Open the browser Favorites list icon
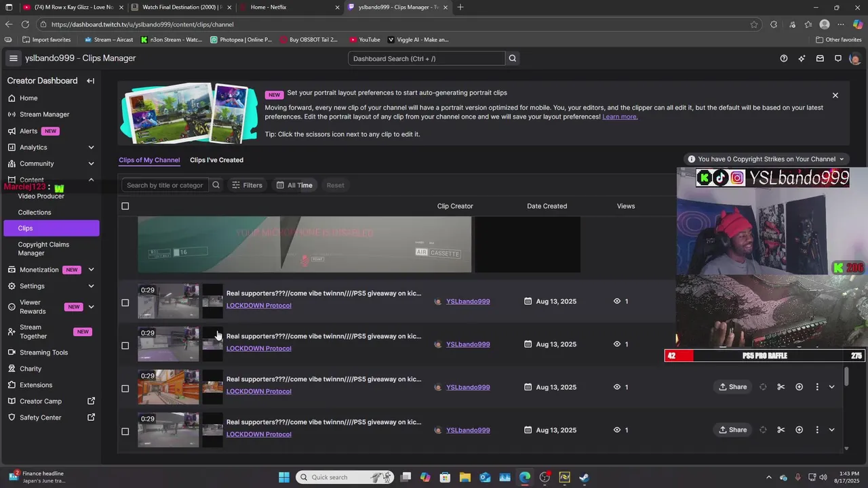Image resolution: width=868 pixels, height=488 pixels. [808, 24]
